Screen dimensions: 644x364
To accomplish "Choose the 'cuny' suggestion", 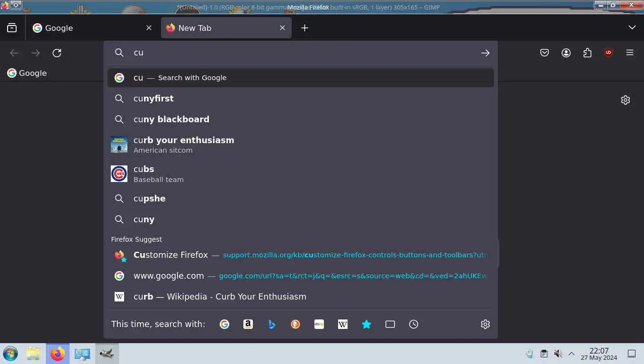I will 301,219.
